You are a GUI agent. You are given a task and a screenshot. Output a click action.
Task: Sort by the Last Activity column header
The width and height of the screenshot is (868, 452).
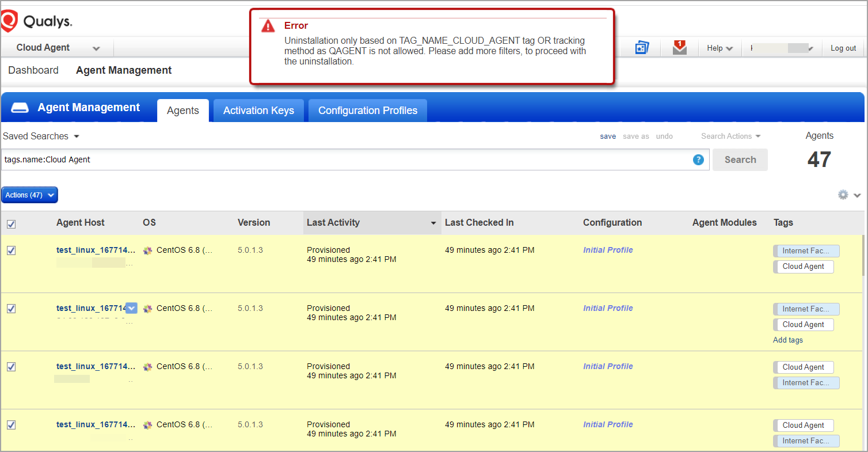pos(333,223)
